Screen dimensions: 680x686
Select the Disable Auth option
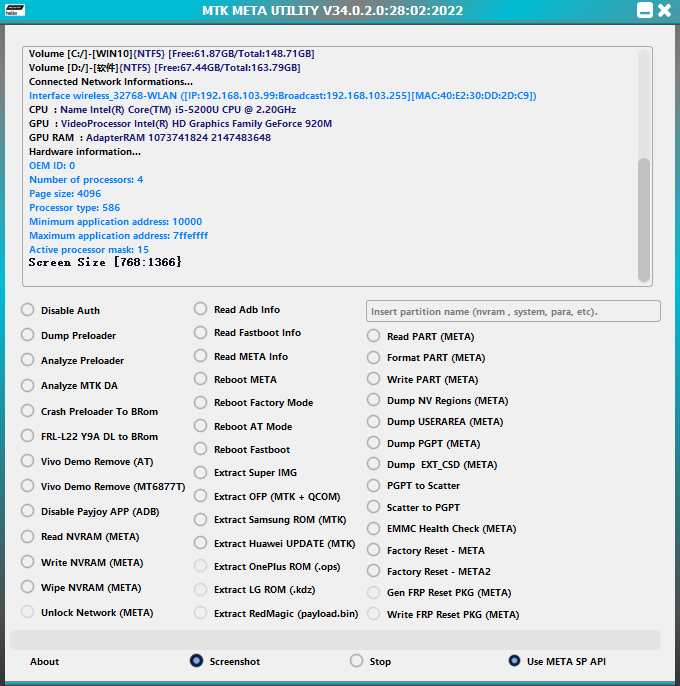(x=28, y=310)
